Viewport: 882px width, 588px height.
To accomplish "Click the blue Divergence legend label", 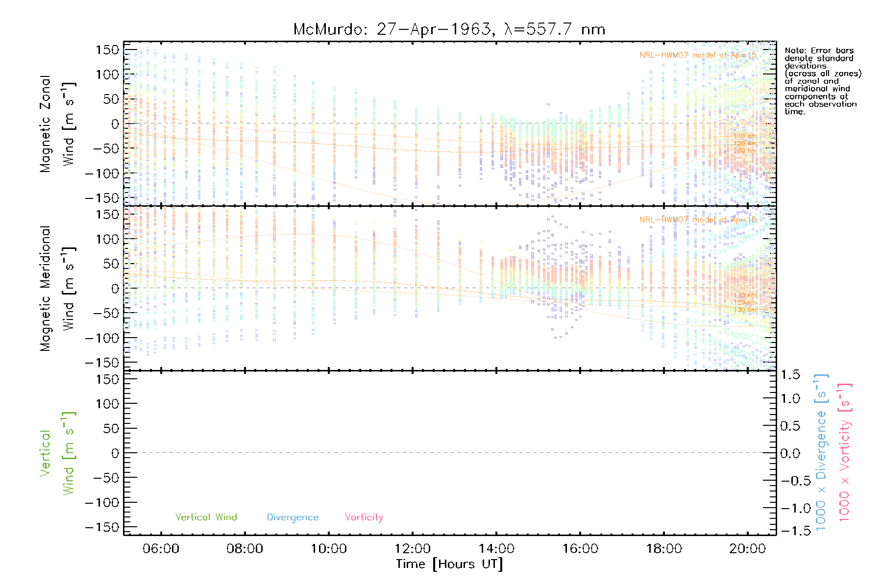I will [x=293, y=517].
